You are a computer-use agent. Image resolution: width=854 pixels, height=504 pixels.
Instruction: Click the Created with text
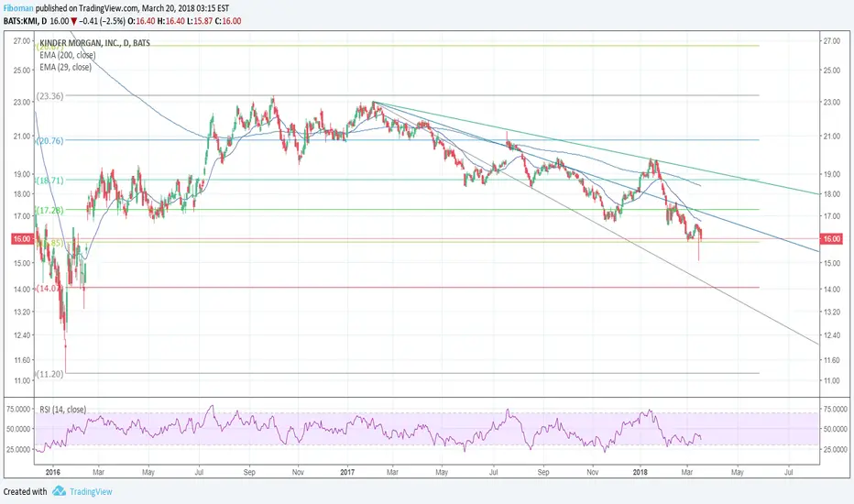pos(25,491)
